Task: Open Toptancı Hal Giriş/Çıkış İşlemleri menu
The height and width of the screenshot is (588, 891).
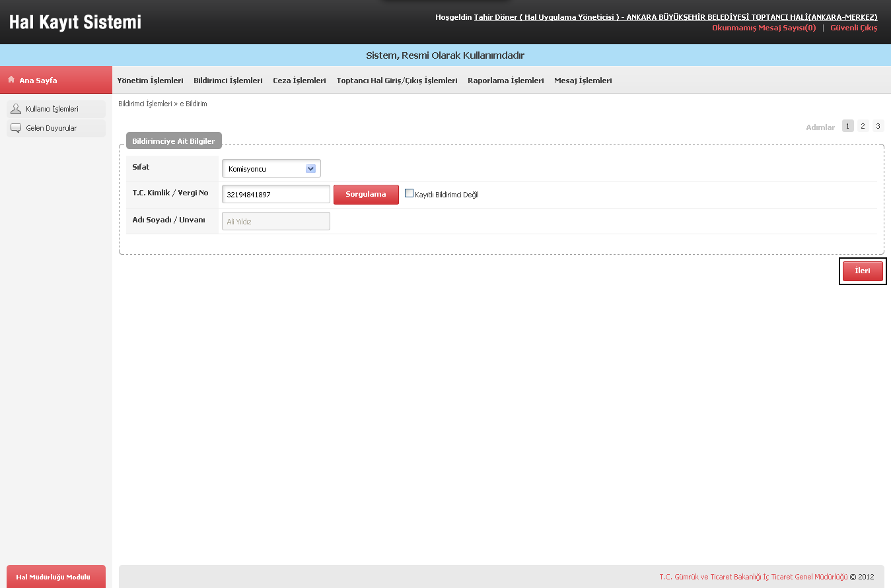Action: coord(397,81)
